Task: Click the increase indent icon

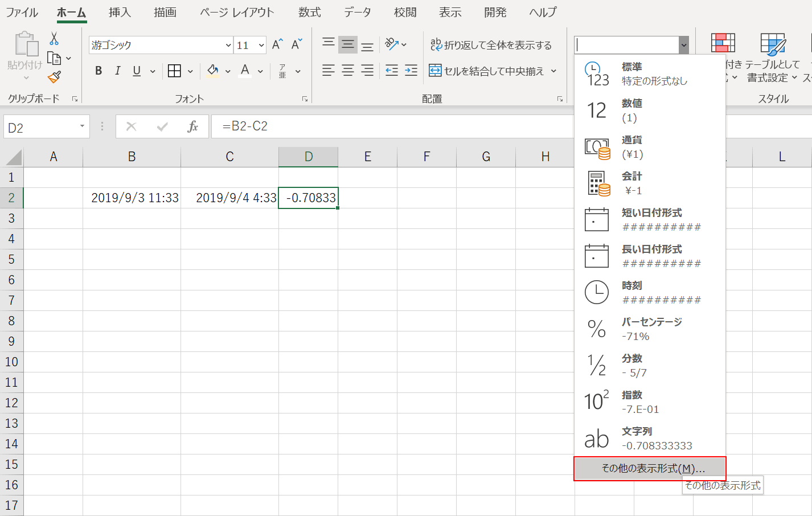Action: [411, 71]
